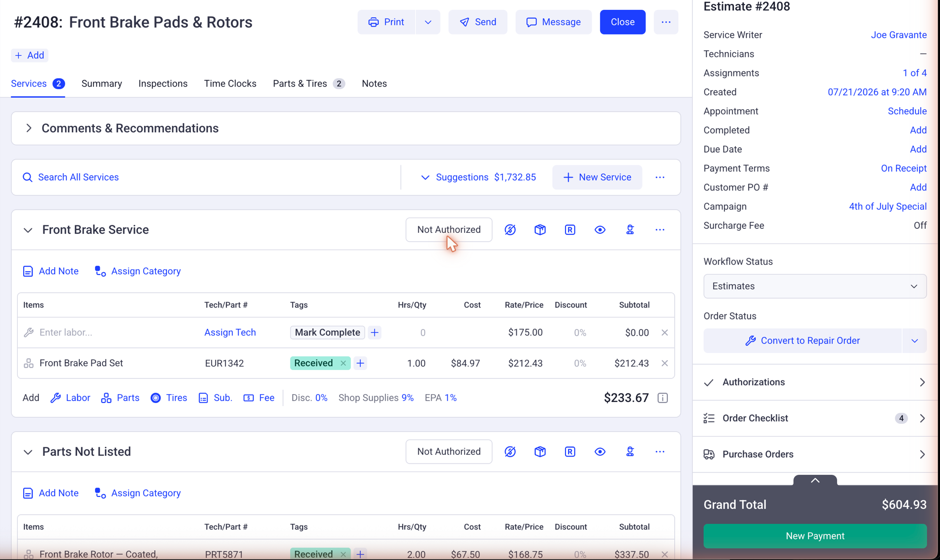Viewport: 940px width, 560px height.
Task: Open search bar more options ellipsis
Action: point(660,177)
